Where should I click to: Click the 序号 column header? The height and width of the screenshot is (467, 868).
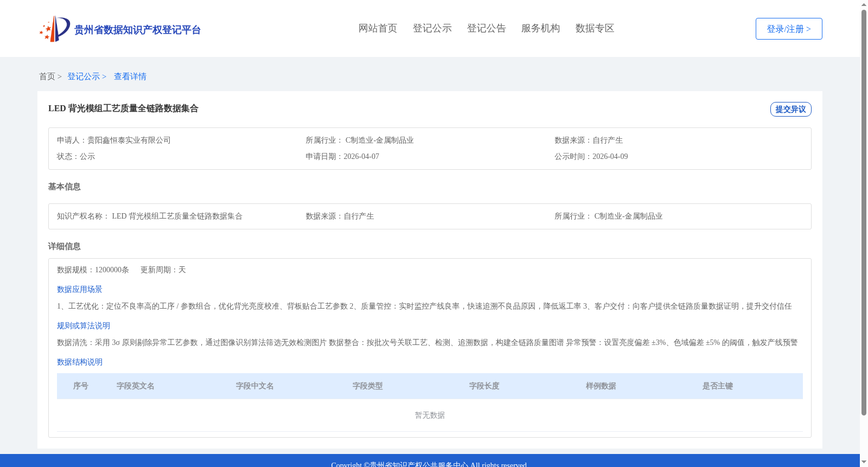tap(81, 386)
